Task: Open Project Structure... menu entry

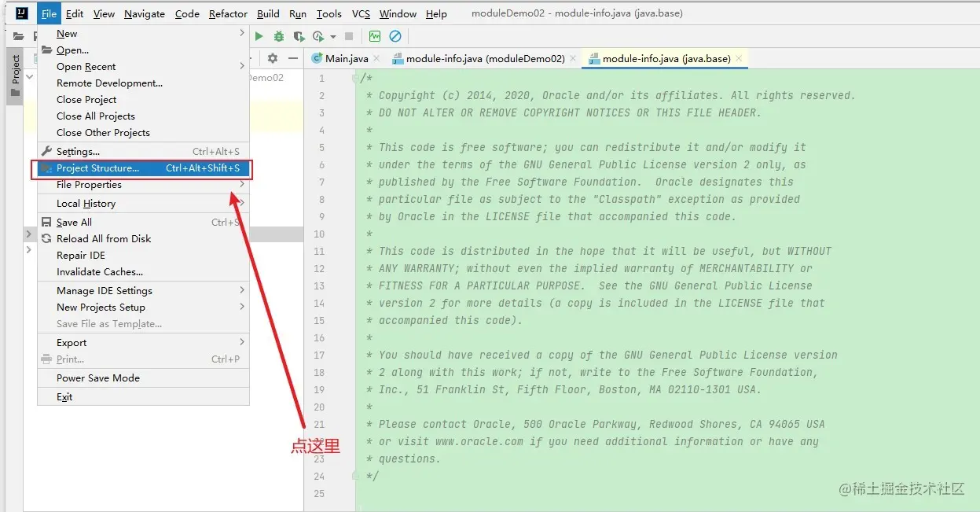Action: pos(144,168)
